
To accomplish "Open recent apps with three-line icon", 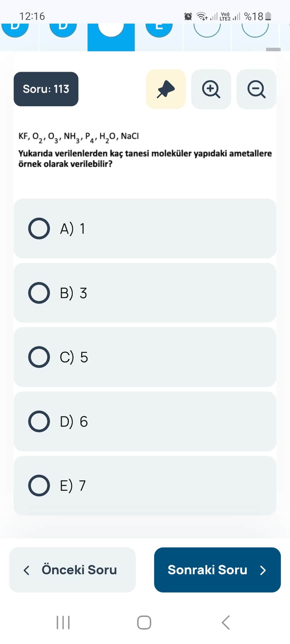I will [x=63, y=622].
